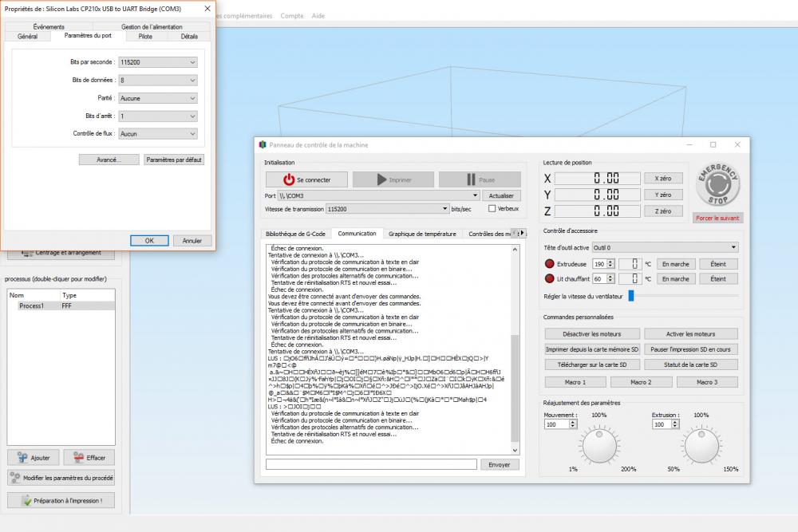Click Activer les moteurs button

point(690,334)
